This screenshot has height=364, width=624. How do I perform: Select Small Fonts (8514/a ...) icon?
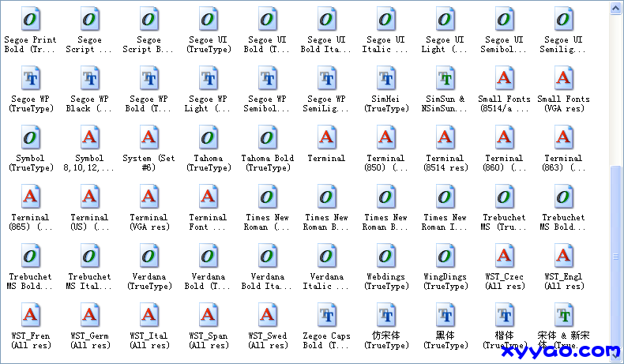coord(505,78)
